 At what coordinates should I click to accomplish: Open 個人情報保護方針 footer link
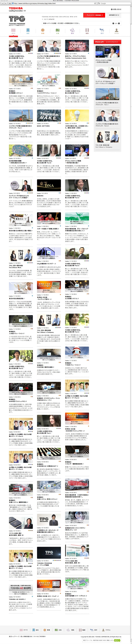[26, 636]
